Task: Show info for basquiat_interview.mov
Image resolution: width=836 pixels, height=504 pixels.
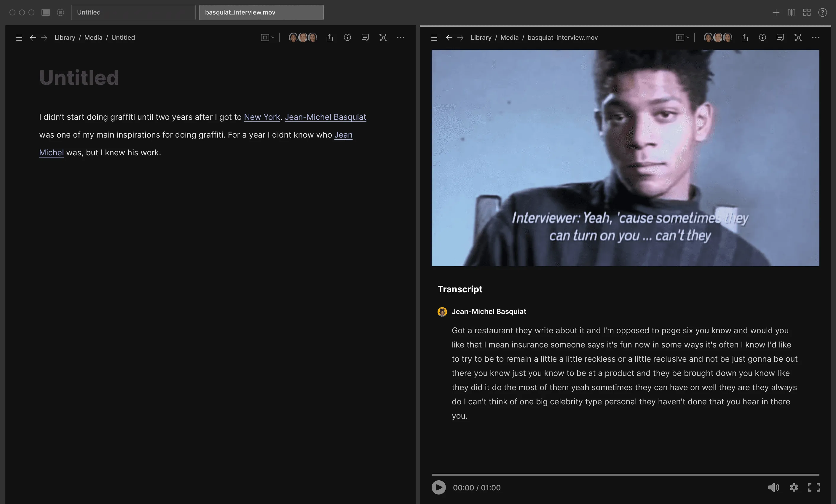Action: tap(762, 37)
